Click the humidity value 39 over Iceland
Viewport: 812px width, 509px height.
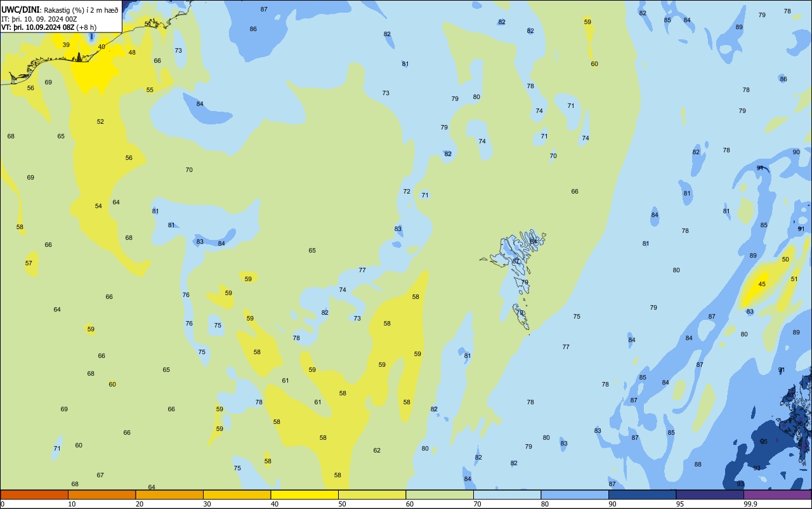[x=66, y=44]
